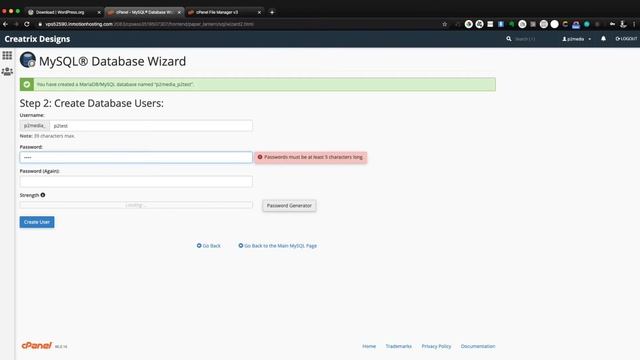Image resolution: width=640 pixels, height=360 pixels.
Task: Click the password strength meter bar
Action: [x=136, y=205]
